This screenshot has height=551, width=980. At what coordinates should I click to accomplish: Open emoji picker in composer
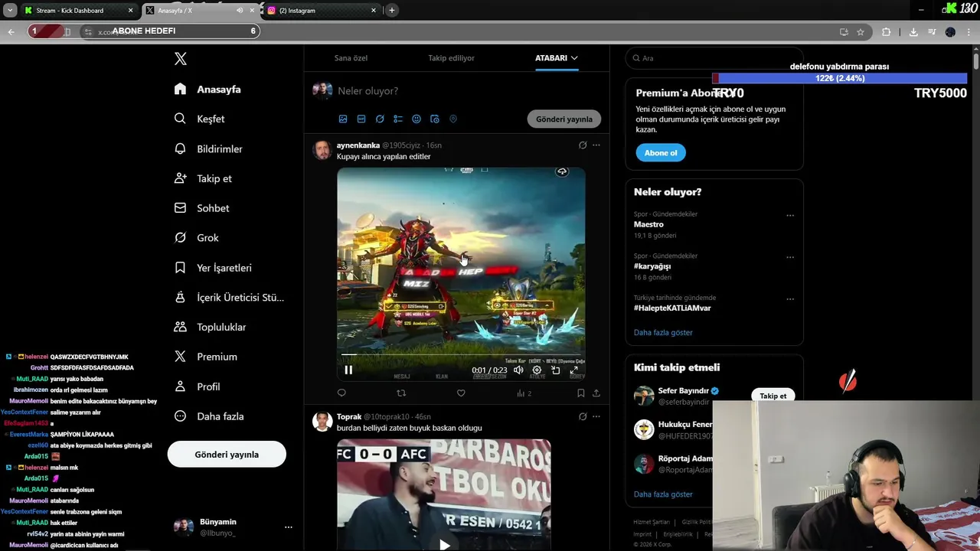click(x=416, y=119)
